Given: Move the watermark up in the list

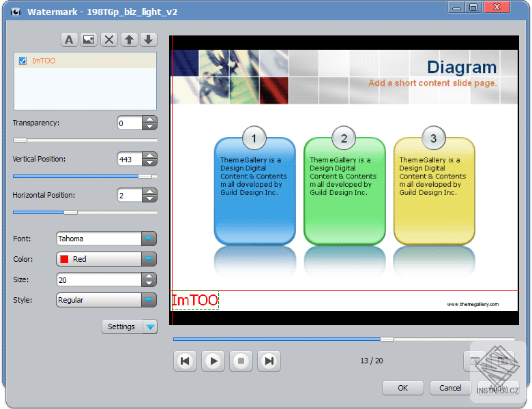Looking at the screenshot, I should click(129, 40).
